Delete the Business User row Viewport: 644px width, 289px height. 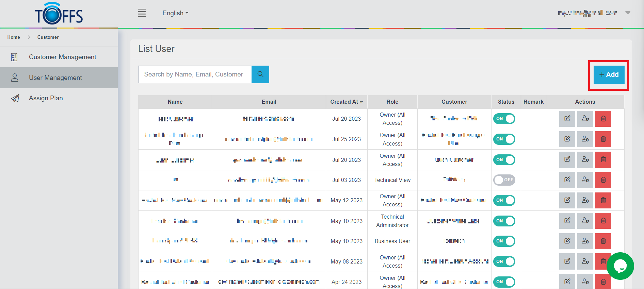[x=603, y=241]
